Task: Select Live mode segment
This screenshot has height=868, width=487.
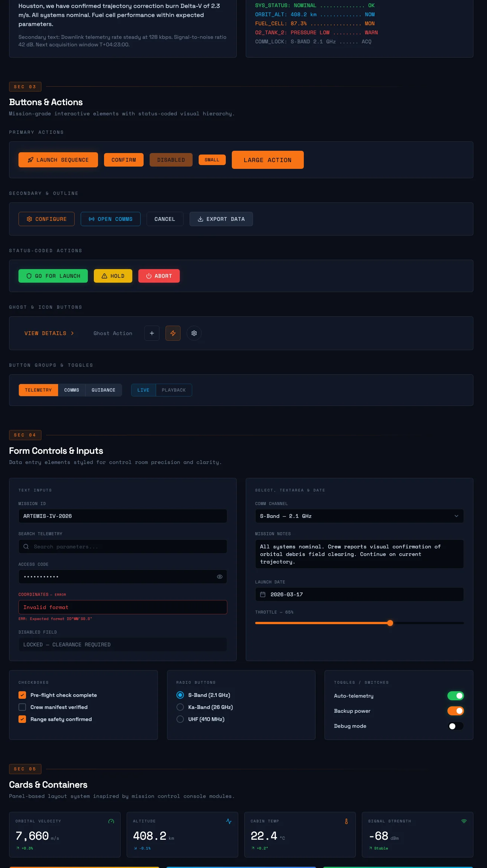Action: pyautogui.click(x=143, y=390)
